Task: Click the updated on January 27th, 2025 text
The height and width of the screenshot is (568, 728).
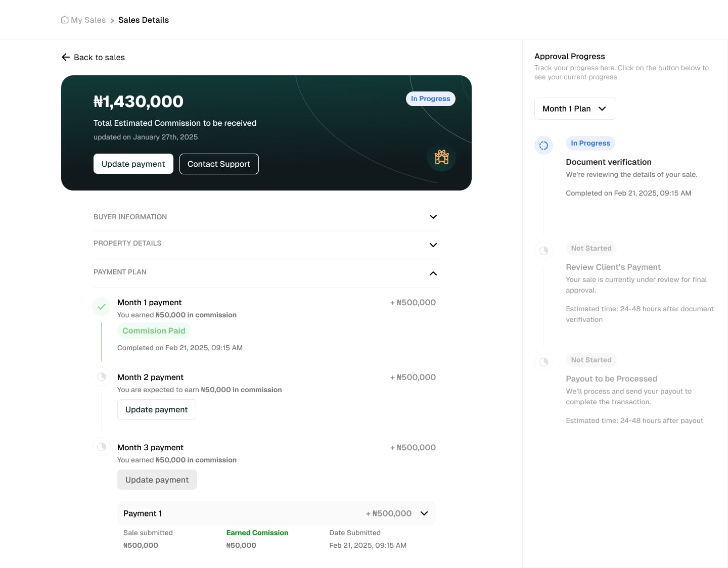Action: [x=146, y=137]
